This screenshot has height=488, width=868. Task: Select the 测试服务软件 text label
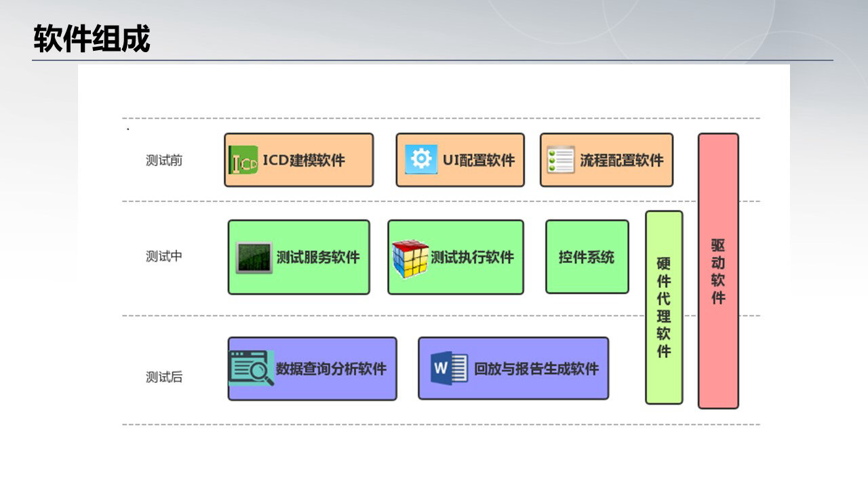coord(318,258)
